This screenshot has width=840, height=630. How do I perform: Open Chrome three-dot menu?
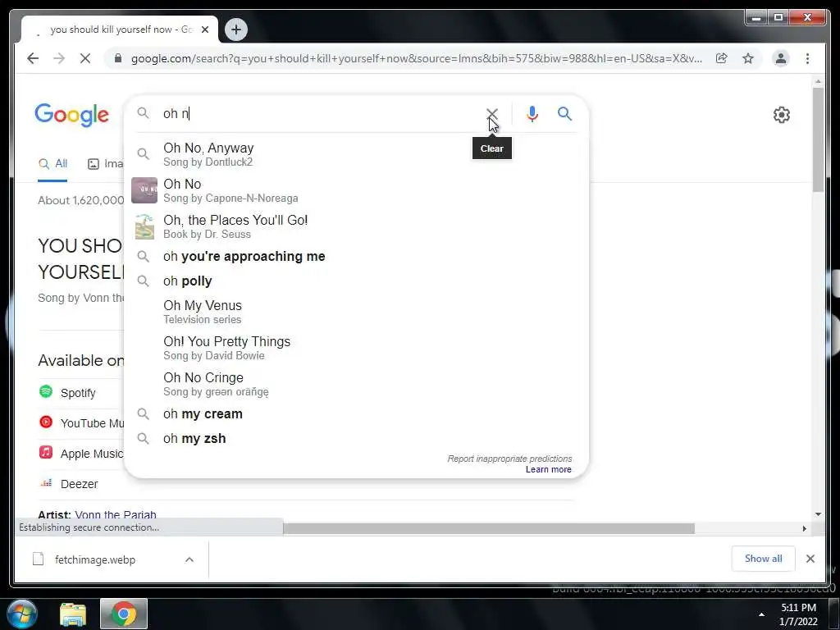point(807,58)
